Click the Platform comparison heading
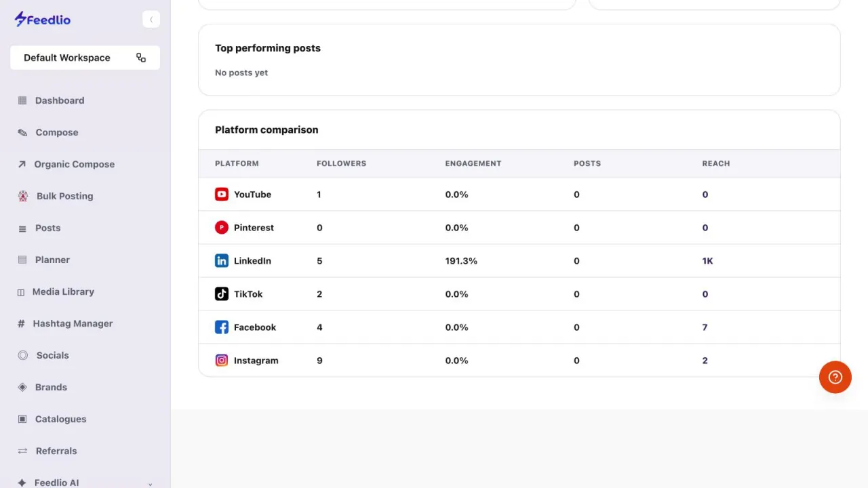 point(267,129)
